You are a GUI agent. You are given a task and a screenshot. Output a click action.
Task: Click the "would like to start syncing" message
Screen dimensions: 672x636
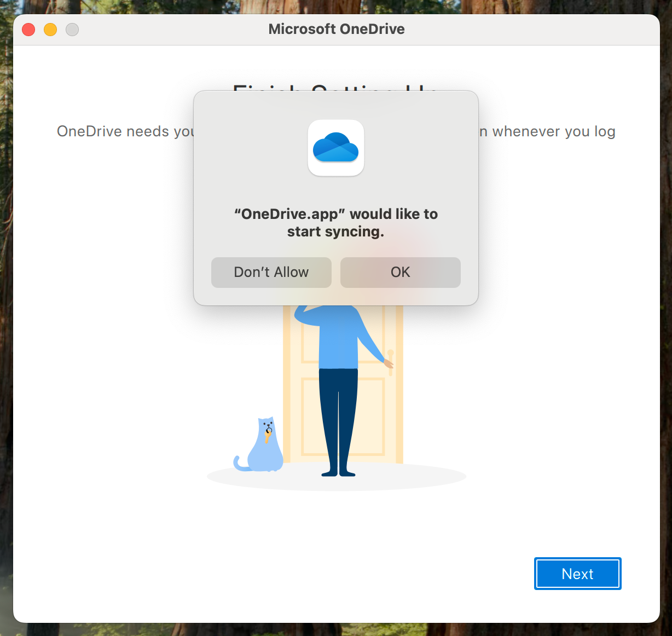[x=336, y=223]
